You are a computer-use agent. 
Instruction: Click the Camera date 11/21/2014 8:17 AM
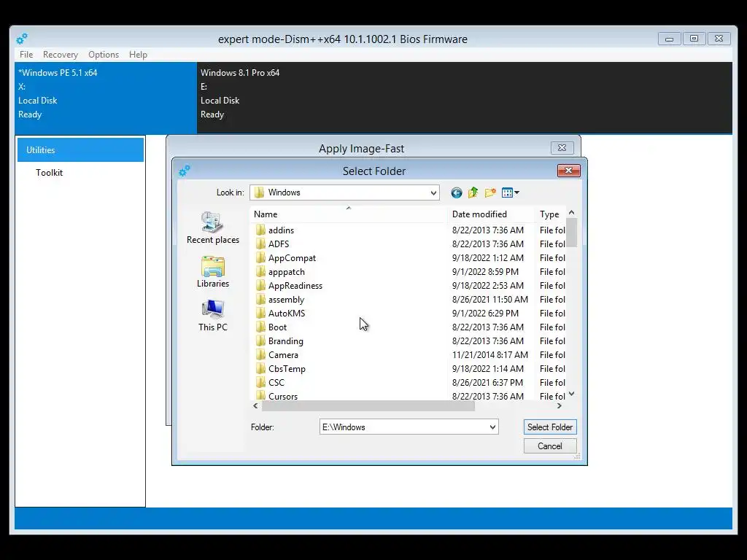489,355
